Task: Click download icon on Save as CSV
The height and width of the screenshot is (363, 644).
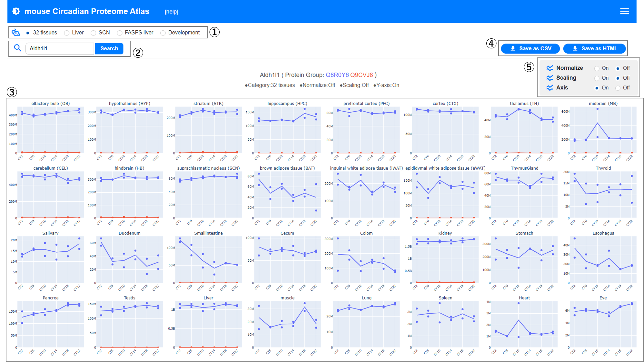Action: (x=513, y=48)
